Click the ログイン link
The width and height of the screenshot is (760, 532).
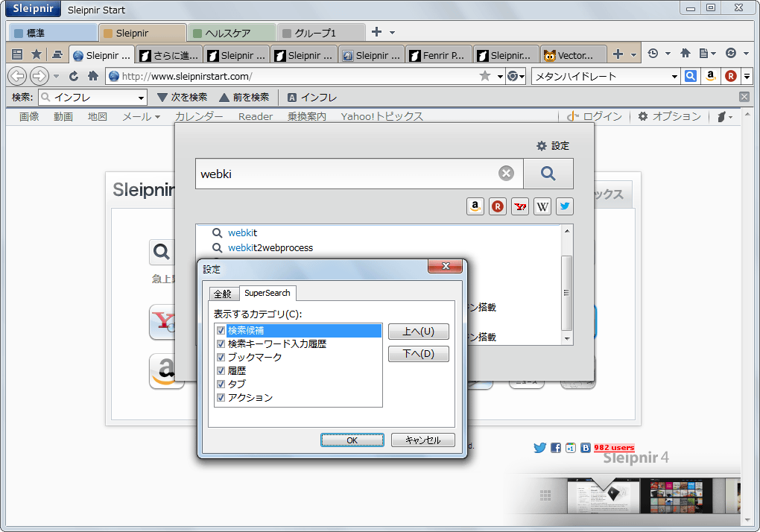(595, 117)
